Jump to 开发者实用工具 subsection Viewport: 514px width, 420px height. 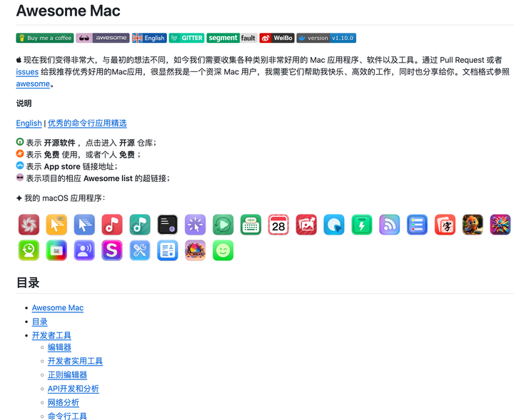75,361
